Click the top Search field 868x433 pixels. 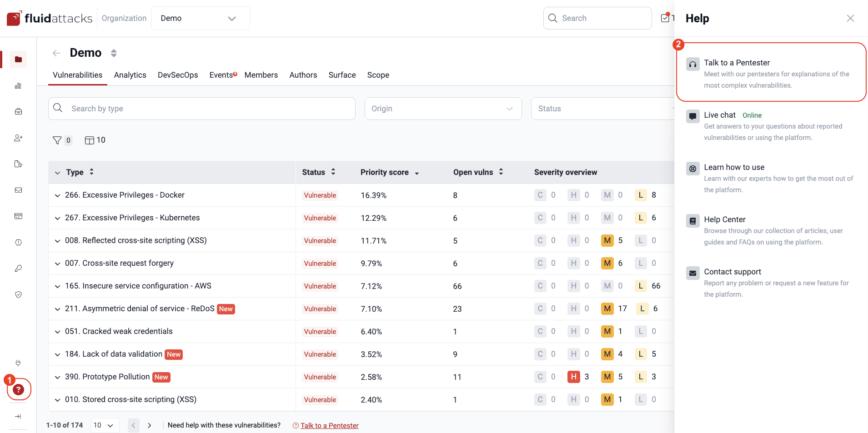click(597, 18)
